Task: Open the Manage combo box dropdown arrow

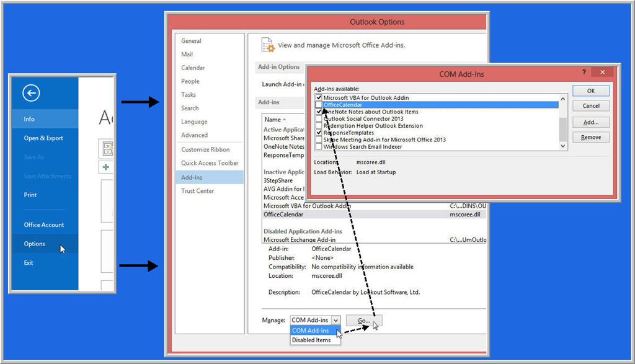Action: 335,320
